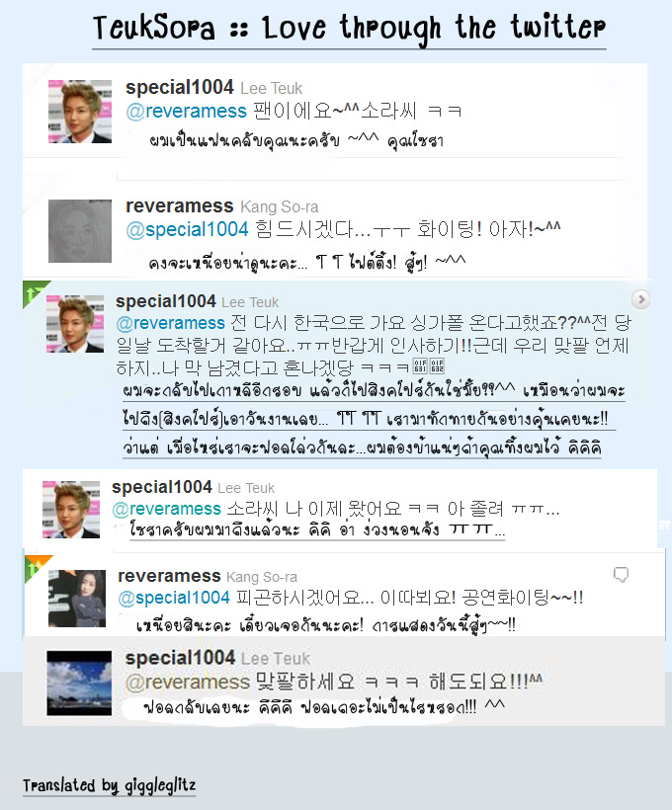Open Lee Teuk avatar in third tweet
This screenshot has width=672, height=810.
point(75,324)
